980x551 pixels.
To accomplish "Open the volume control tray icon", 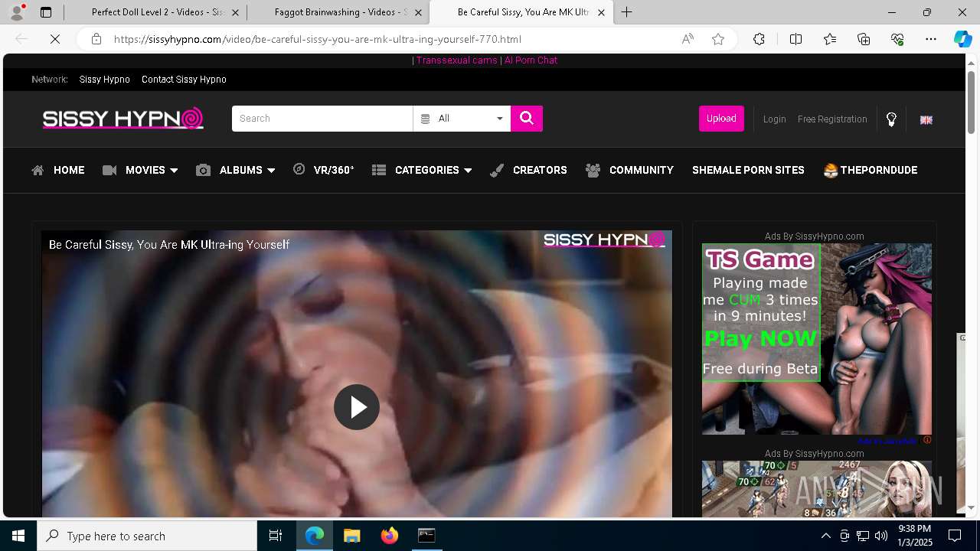I will [881, 536].
